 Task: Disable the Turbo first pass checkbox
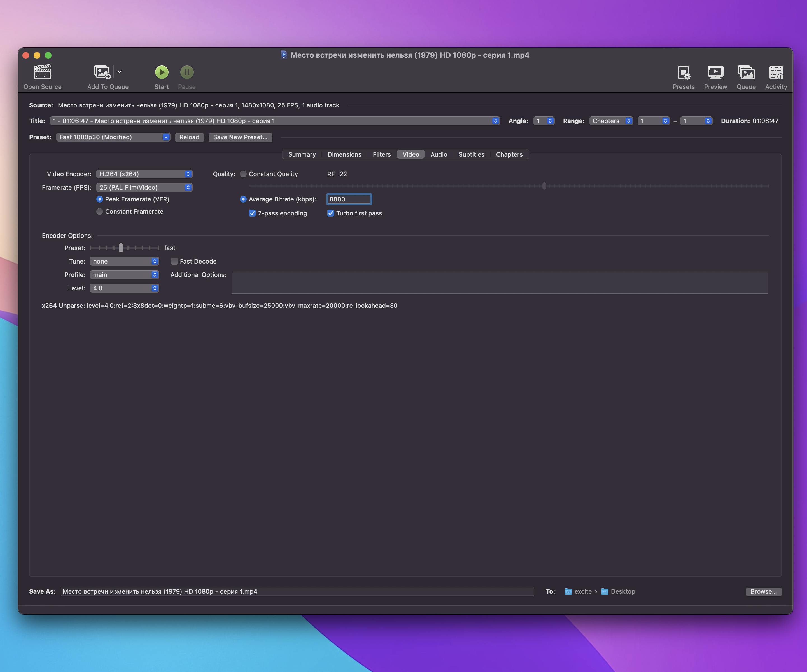[x=330, y=213]
